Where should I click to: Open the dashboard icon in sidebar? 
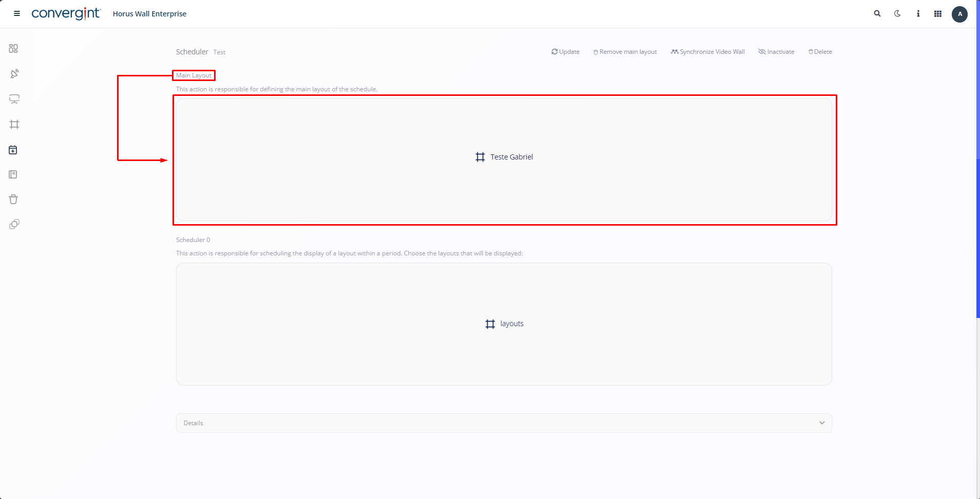(x=13, y=48)
